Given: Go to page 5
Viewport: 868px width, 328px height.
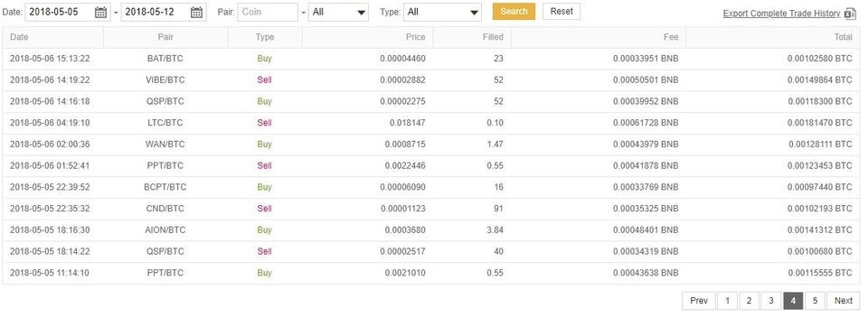Looking at the screenshot, I should tap(815, 301).
